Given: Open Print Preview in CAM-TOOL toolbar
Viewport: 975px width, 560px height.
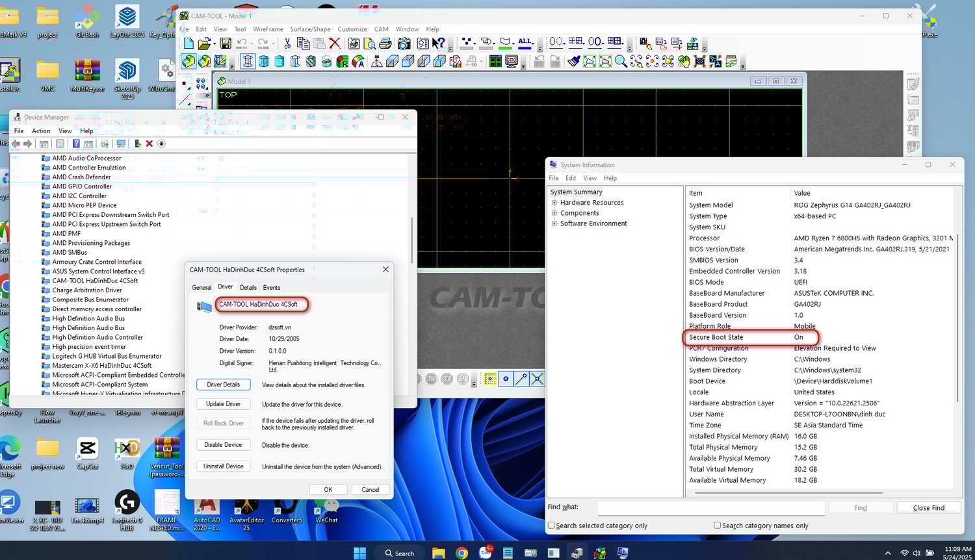Looking at the screenshot, I should pos(370,44).
